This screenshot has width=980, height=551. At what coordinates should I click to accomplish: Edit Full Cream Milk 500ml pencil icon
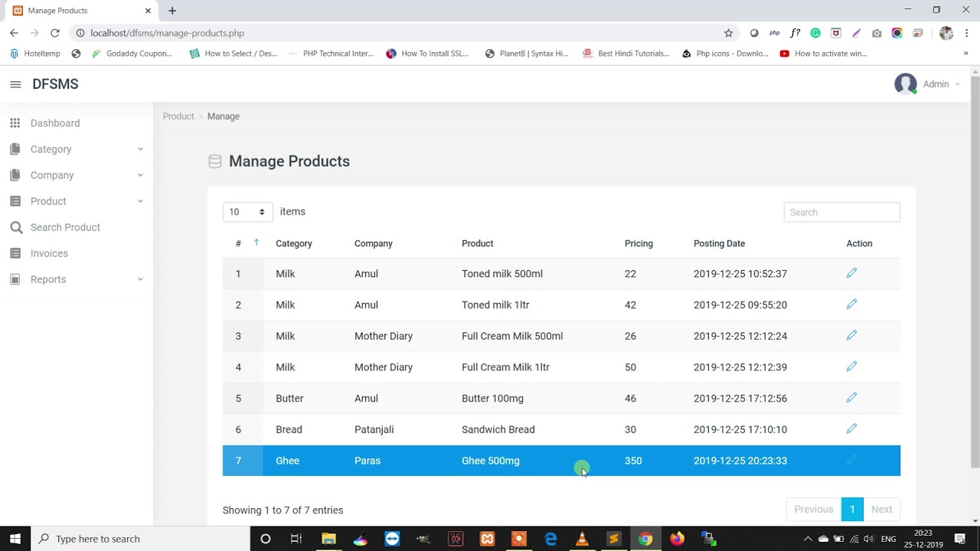(851, 335)
